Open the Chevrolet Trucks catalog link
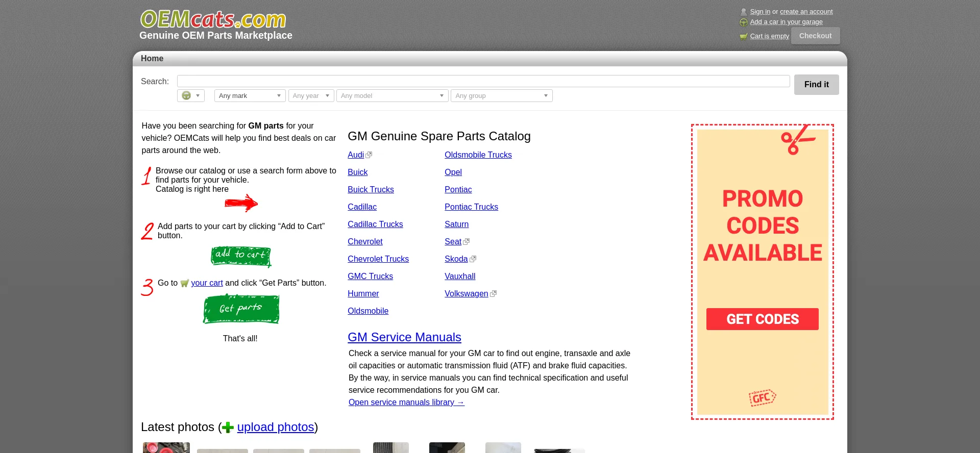980x453 pixels. (378, 259)
